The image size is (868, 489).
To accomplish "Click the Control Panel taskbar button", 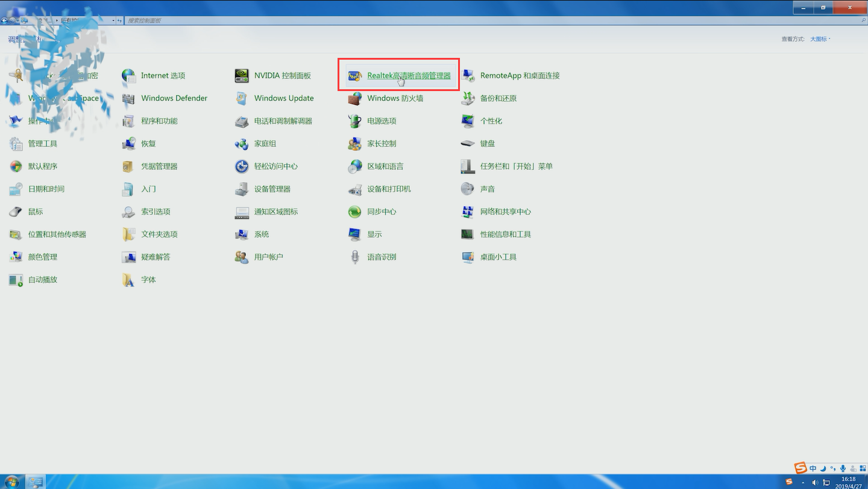I will (36, 482).
